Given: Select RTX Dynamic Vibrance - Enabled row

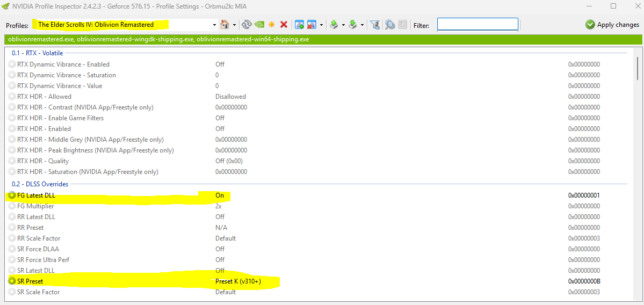Looking at the screenshot, I should (319, 64).
